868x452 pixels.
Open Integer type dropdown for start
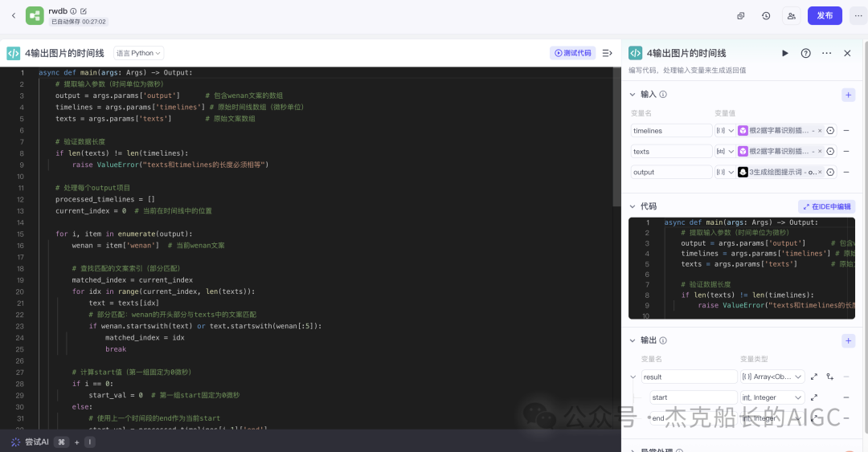point(772,397)
